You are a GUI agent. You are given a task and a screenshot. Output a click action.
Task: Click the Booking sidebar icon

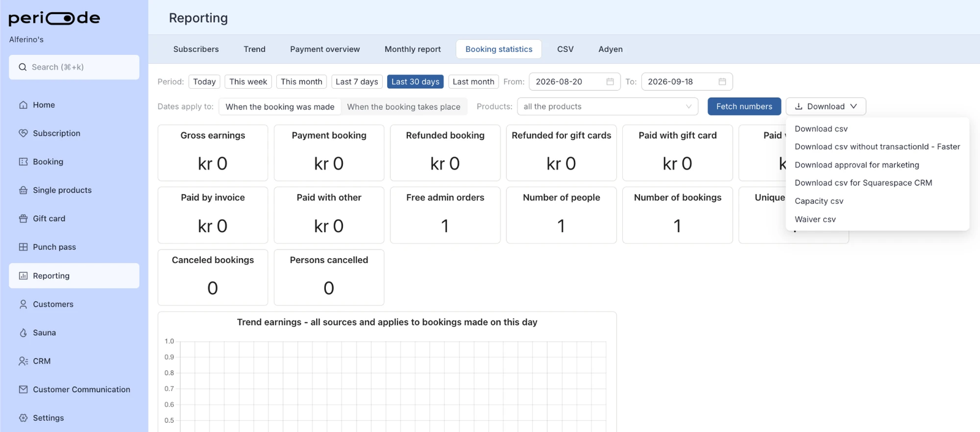23,162
